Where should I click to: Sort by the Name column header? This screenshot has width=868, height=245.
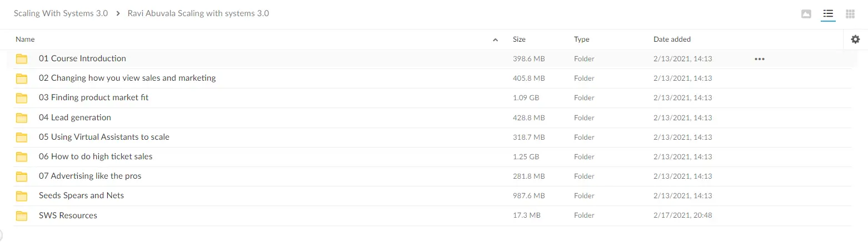point(25,40)
